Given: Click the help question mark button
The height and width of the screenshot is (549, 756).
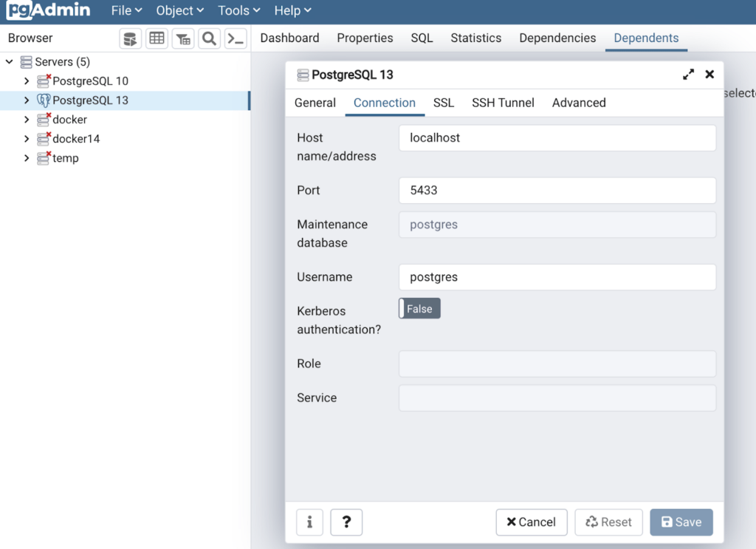Looking at the screenshot, I should click(x=346, y=522).
